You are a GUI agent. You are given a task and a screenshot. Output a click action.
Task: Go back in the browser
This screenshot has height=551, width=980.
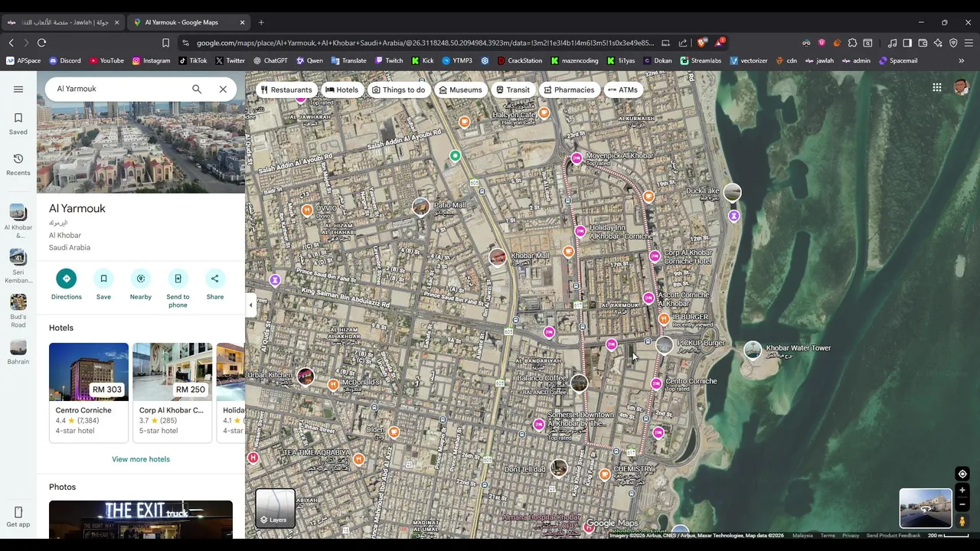(11, 43)
